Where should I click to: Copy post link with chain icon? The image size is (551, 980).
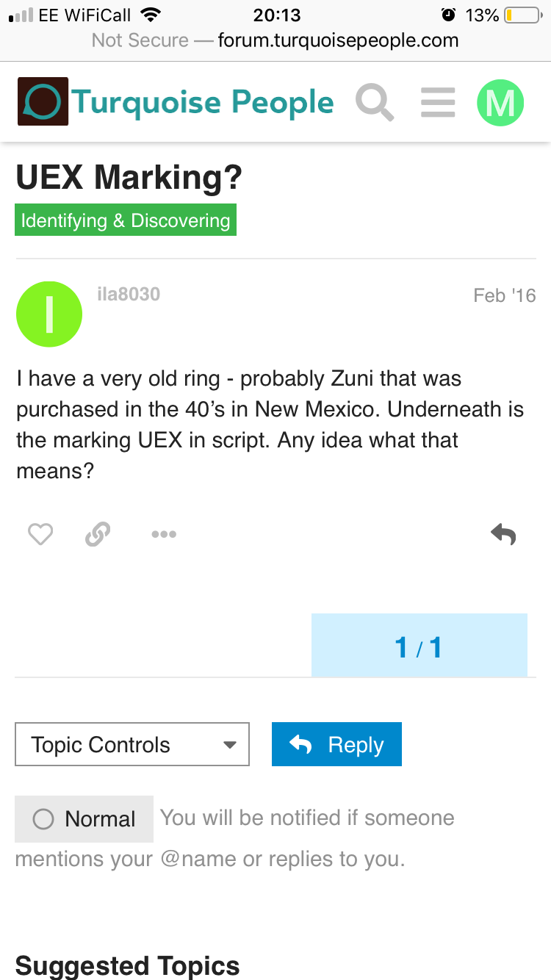(98, 534)
